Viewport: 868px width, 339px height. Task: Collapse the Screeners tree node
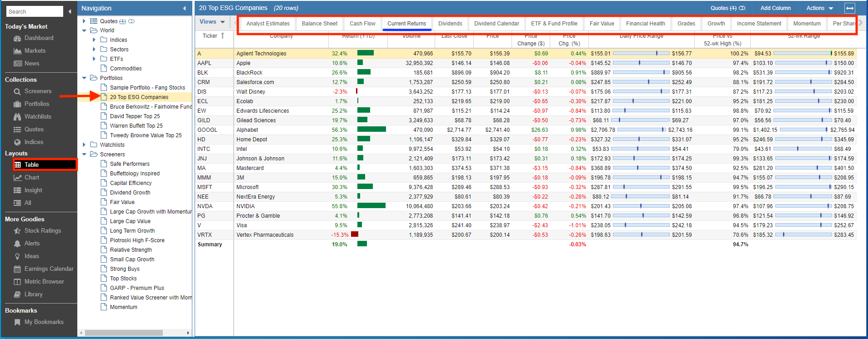tap(84, 155)
